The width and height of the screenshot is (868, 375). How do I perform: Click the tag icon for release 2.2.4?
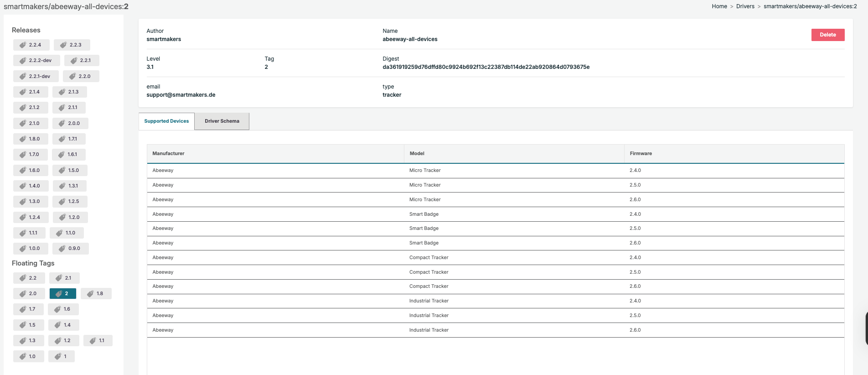click(x=23, y=45)
